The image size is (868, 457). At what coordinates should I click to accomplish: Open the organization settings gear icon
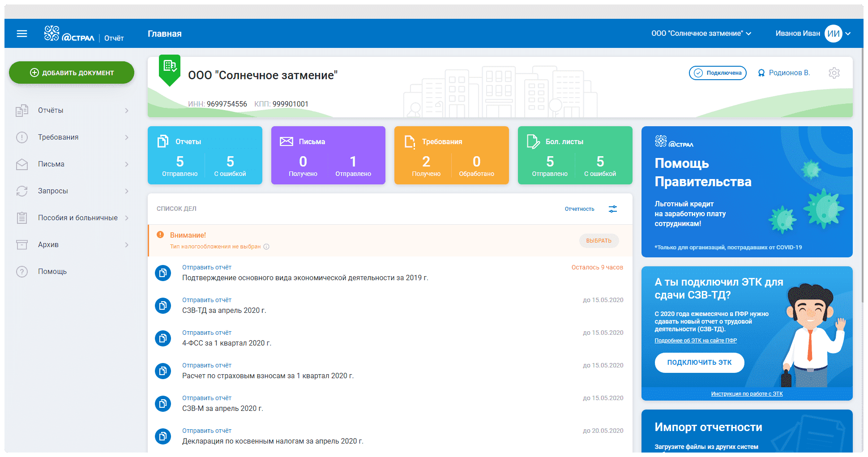(x=834, y=73)
